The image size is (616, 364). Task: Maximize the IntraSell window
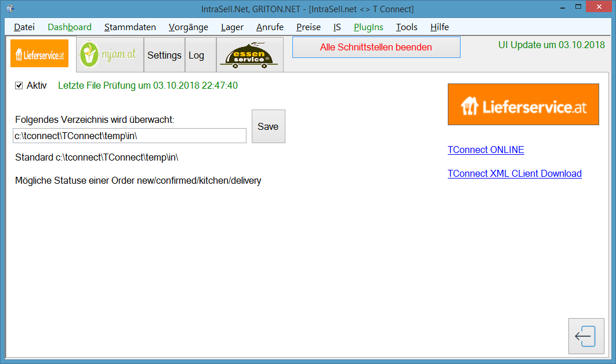pos(578,7)
